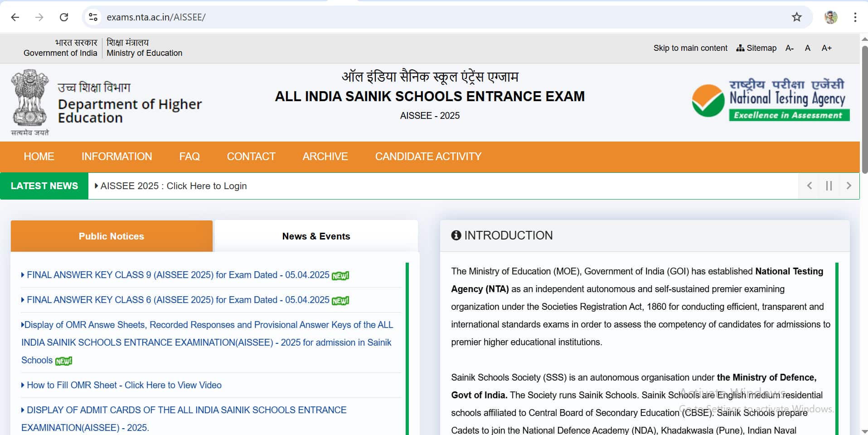
Task: Click the page vertical scrollbar
Action: 864,109
